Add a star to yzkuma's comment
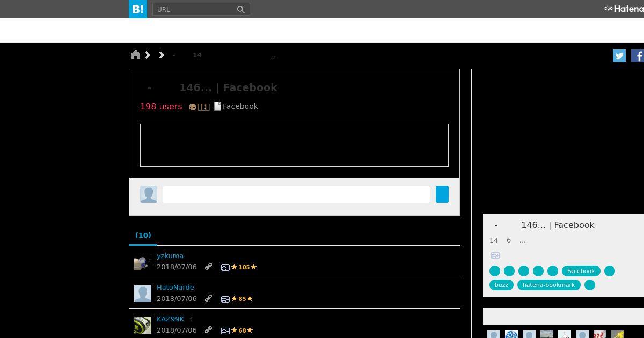This screenshot has height=338, width=644. pyautogui.click(x=225, y=267)
